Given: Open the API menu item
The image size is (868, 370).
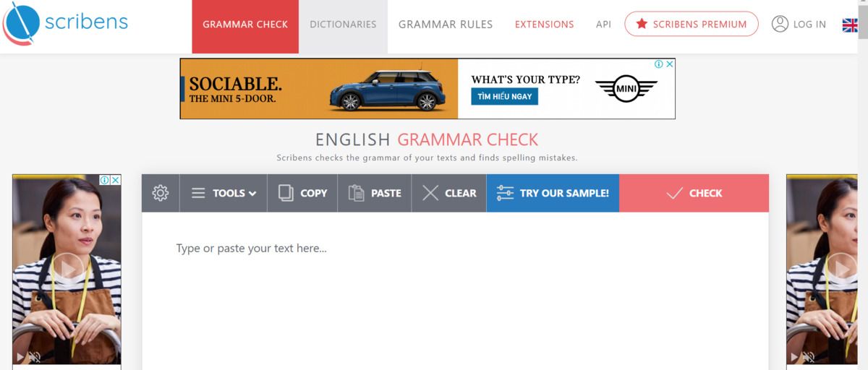Looking at the screenshot, I should click(603, 24).
